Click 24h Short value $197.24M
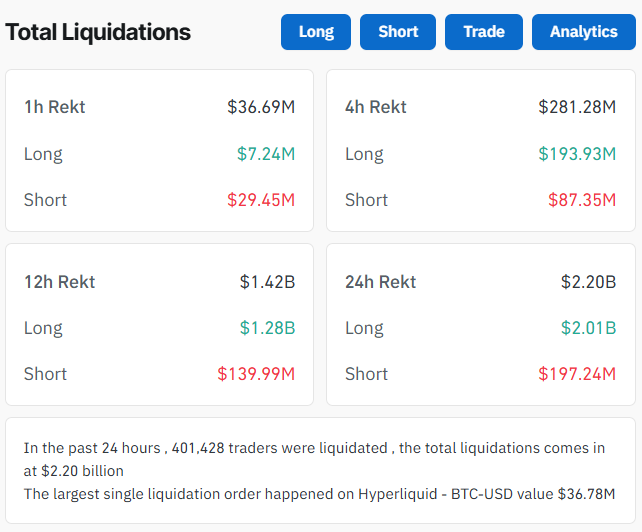 [x=577, y=373]
